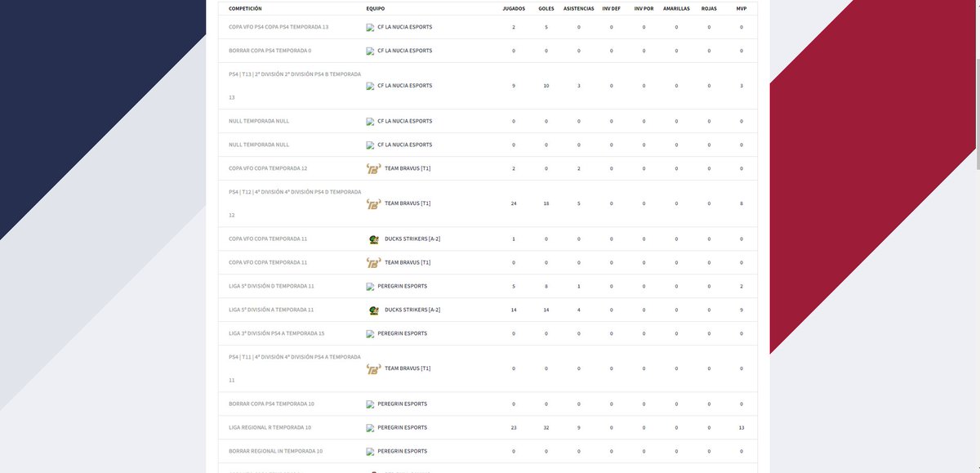Click the COMPETICIÓN column header
The image size is (980, 473).
pyautogui.click(x=245, y=8)
